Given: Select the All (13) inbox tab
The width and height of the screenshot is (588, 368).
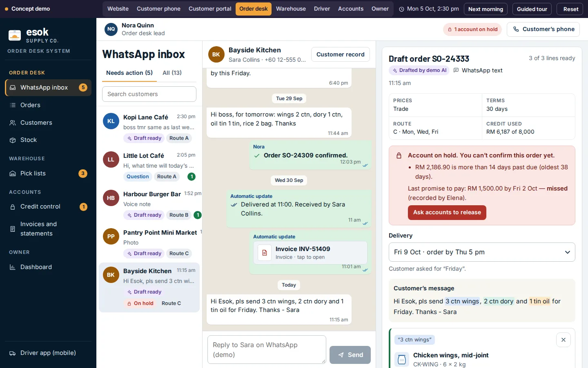Looking at the screenshot, I should click(x=172, y=73).
